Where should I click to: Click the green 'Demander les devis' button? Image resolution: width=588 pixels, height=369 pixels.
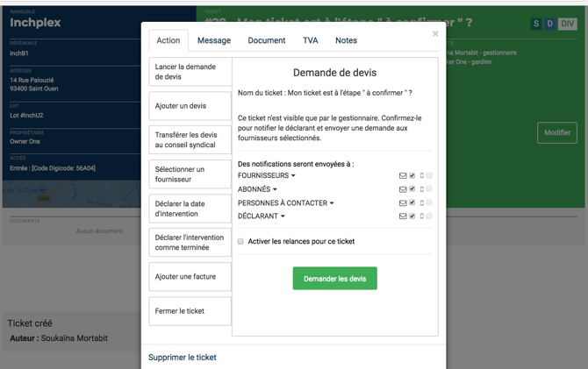click(x=334, y=279)
